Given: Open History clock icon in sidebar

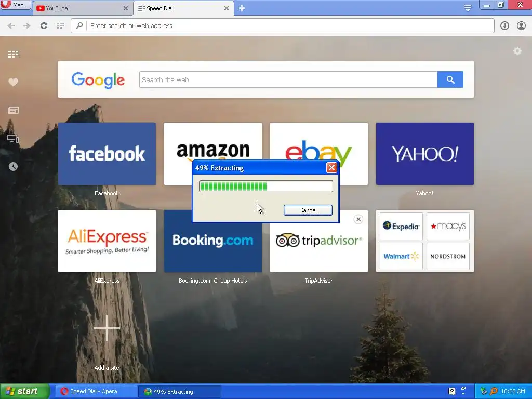Looking at the screenshot, I should pos(13,166).
